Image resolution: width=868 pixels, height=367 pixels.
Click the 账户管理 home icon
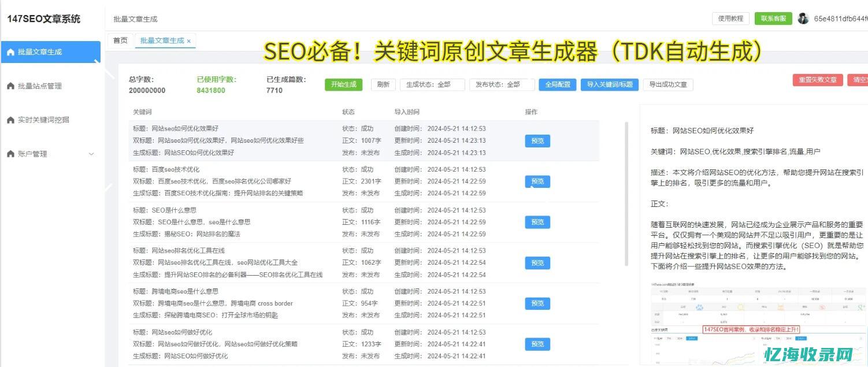pyautogui.click(x=9, y=154)
